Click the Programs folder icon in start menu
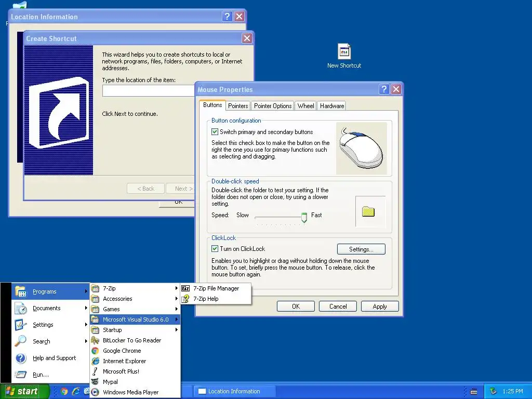This screenshot has height=399, width=532. point(21,291)
